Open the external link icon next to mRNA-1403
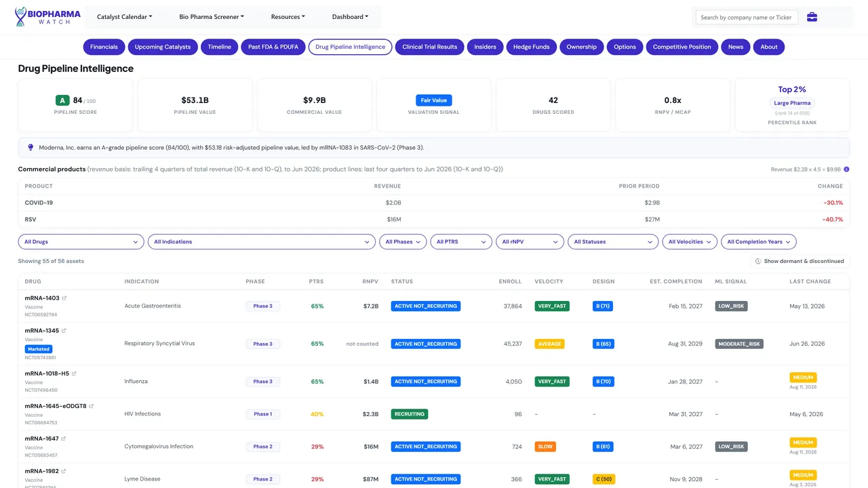The height and width of the screenshot is (488, 868). 64,298
